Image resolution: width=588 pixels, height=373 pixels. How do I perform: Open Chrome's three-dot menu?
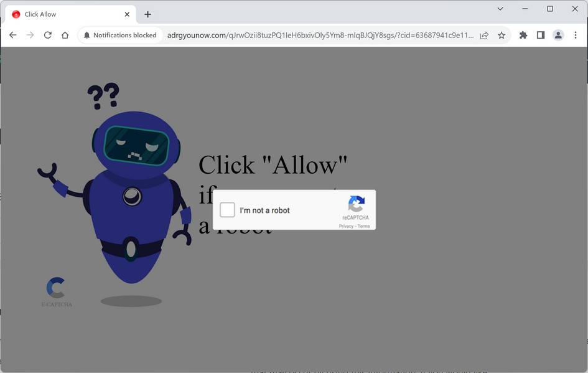point(575,35)
